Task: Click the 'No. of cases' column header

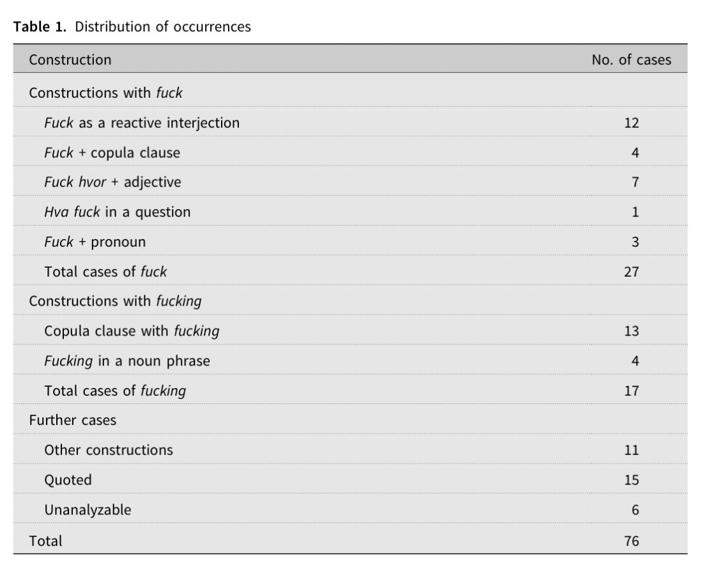Action: click(x=631, y=60)
